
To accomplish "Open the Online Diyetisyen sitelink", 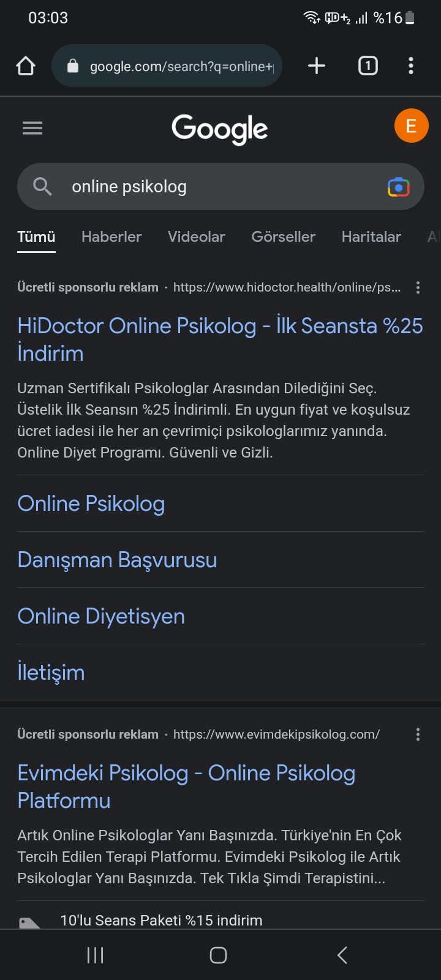I will pos(101,616).
